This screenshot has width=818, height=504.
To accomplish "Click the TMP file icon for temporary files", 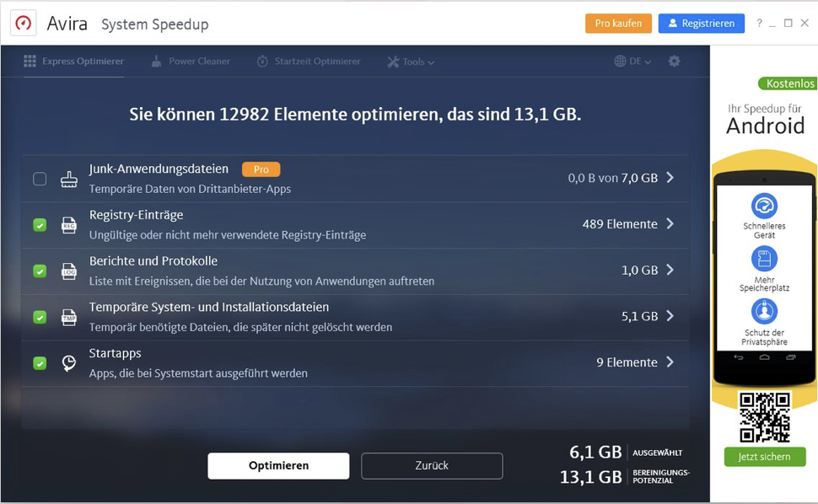I will (69, 317).
